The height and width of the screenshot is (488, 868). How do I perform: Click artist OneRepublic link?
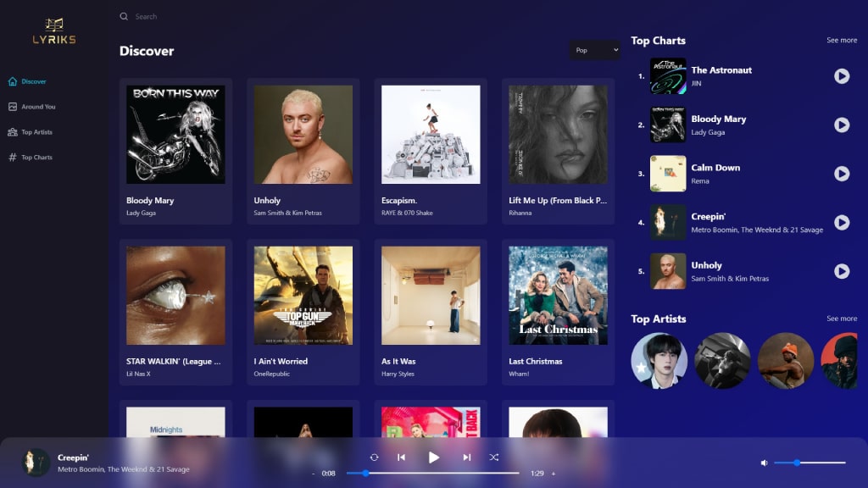(x=272, y=374)
